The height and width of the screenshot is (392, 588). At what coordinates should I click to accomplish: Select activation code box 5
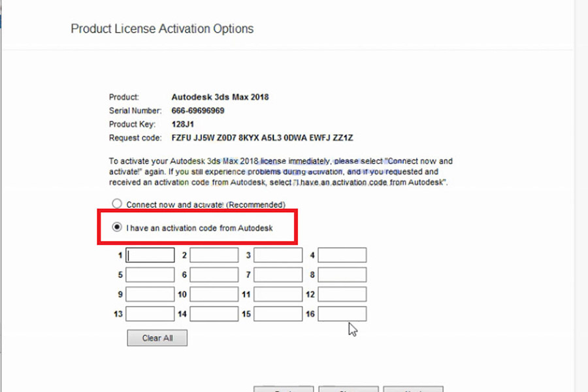pos(150,275)
